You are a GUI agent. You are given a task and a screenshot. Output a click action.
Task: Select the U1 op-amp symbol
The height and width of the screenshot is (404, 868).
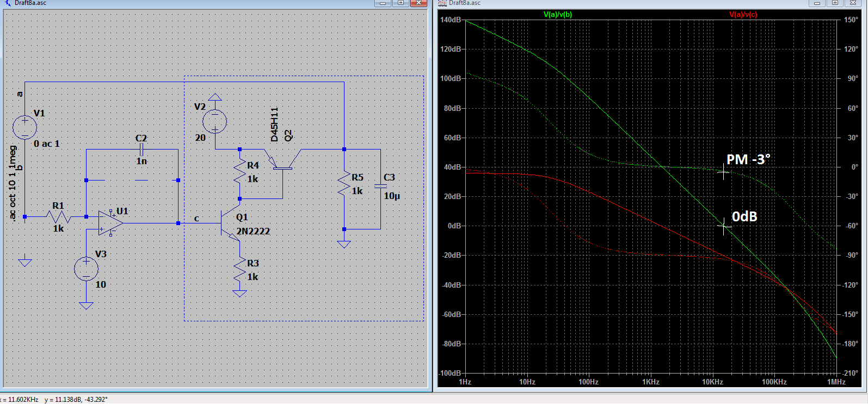click(110, 223)
